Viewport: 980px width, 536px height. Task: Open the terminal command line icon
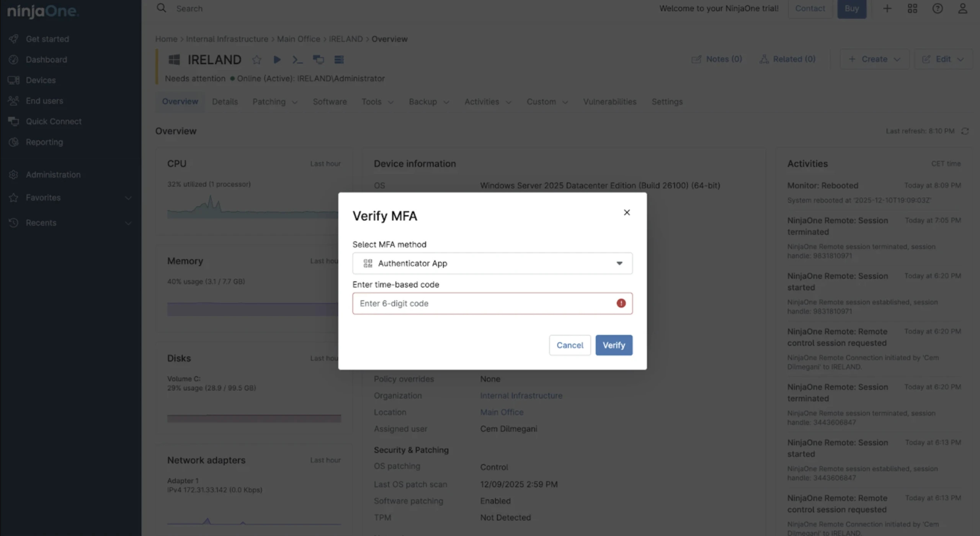coord(297,60)
